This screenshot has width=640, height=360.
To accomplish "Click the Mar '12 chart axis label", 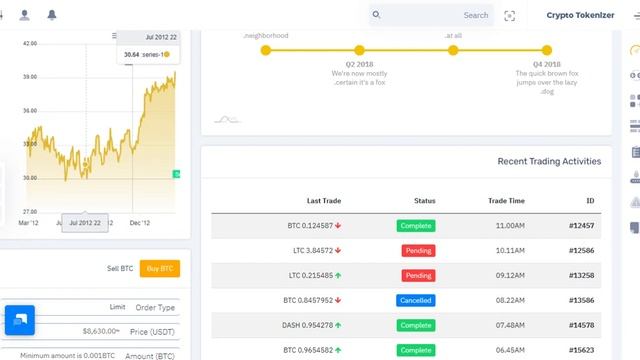I will coord(28,223).
